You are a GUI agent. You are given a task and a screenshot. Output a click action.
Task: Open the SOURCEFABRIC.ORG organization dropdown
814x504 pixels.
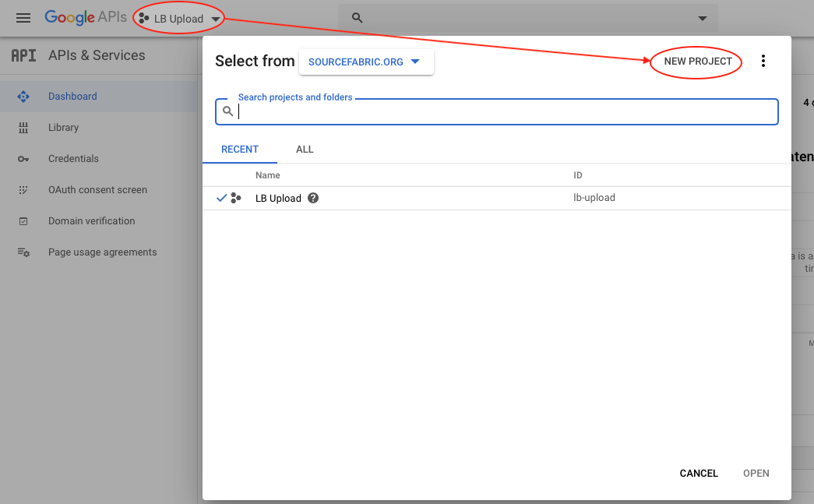pyautogui.click(x=366, y=62)
